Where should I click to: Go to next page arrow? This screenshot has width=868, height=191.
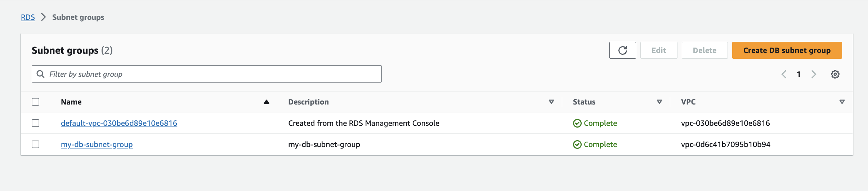pos(814,74)
